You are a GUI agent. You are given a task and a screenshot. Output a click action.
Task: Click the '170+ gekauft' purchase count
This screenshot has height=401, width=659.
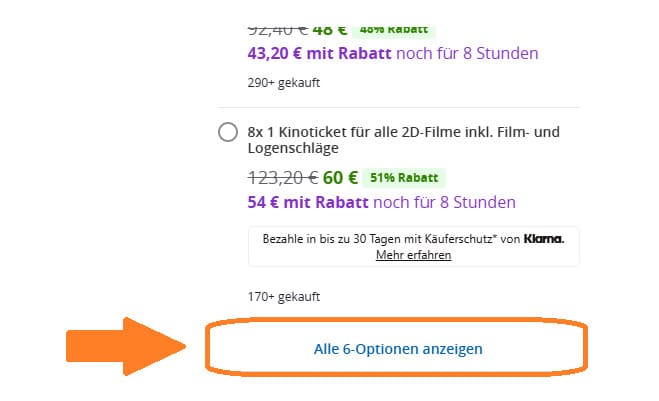284,297
